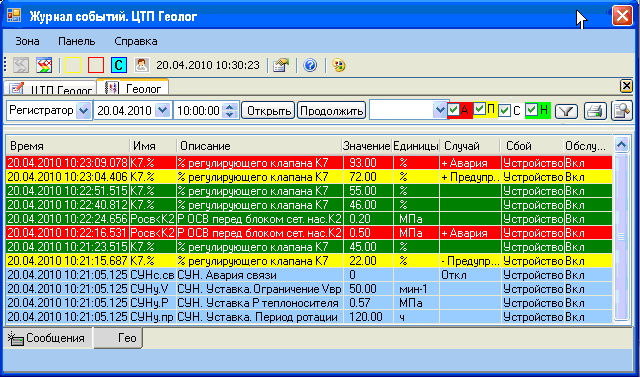Screen dimensions: 640x377
Task: Click the 10:00:00 time field
Action: coord(198,110)
